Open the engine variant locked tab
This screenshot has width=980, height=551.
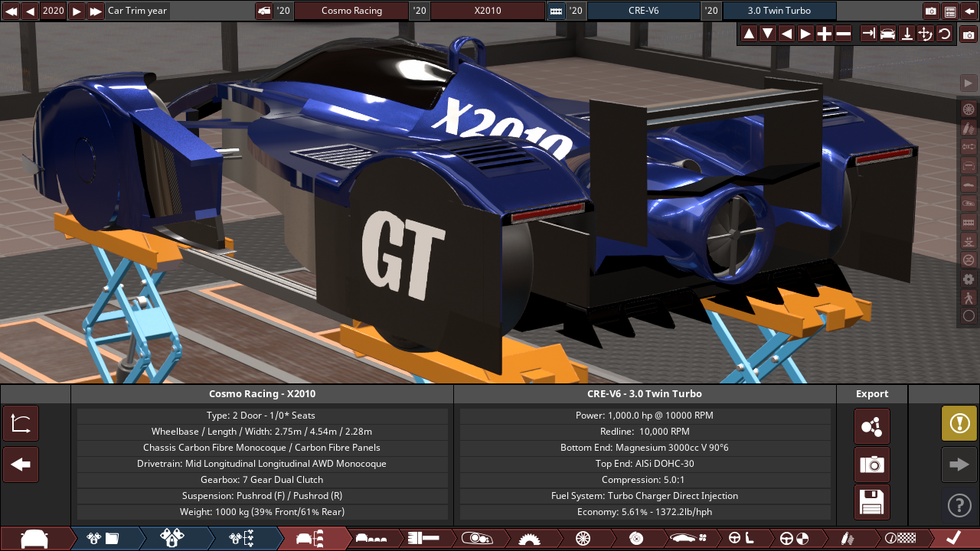(172, 539)
